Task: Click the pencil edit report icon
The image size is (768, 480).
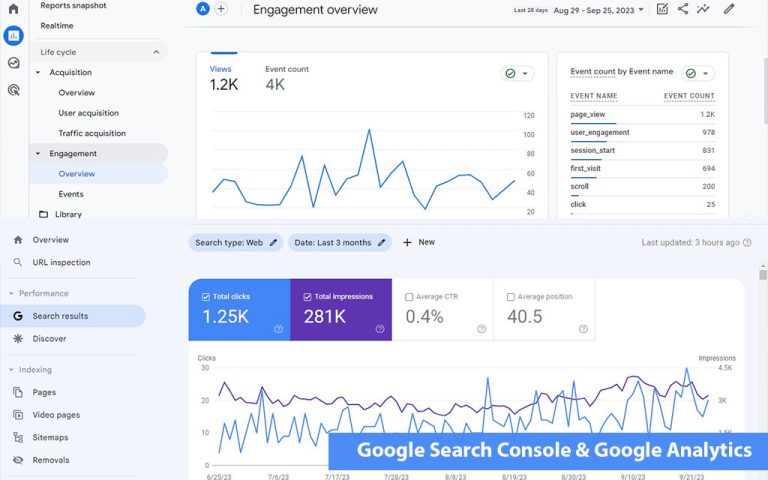Action: (729, 9)
